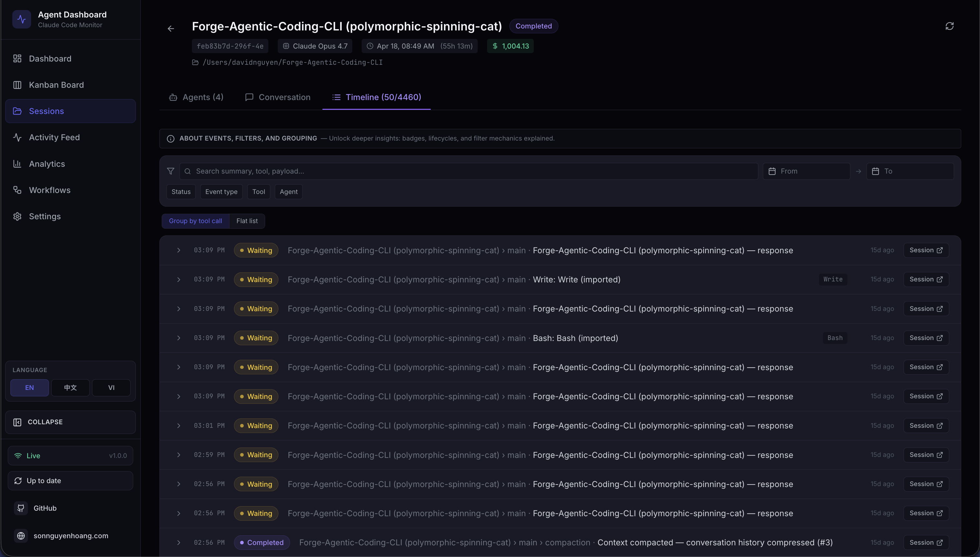Open the Workflows page

coord(70,190)
